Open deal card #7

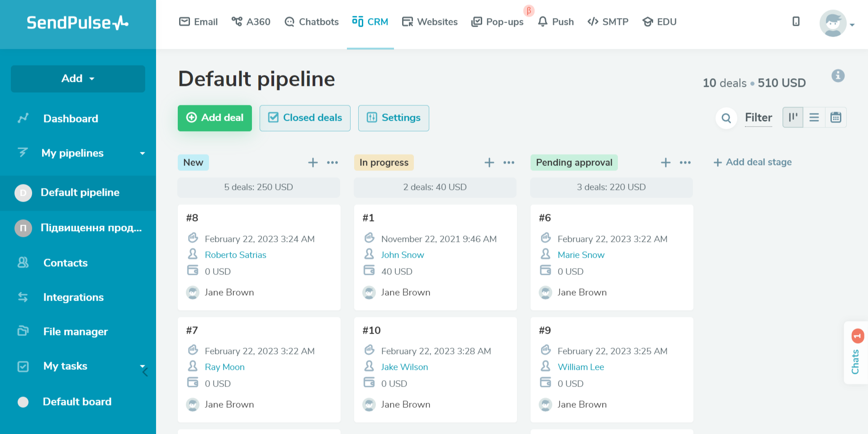[259, 370]
